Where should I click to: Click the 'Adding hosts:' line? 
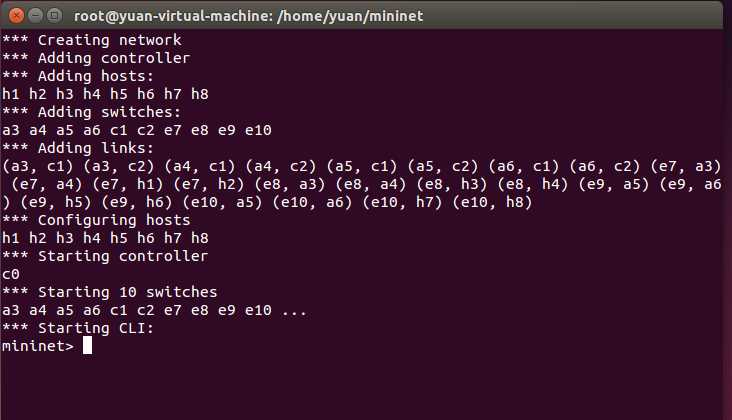[x=77, y=76]
